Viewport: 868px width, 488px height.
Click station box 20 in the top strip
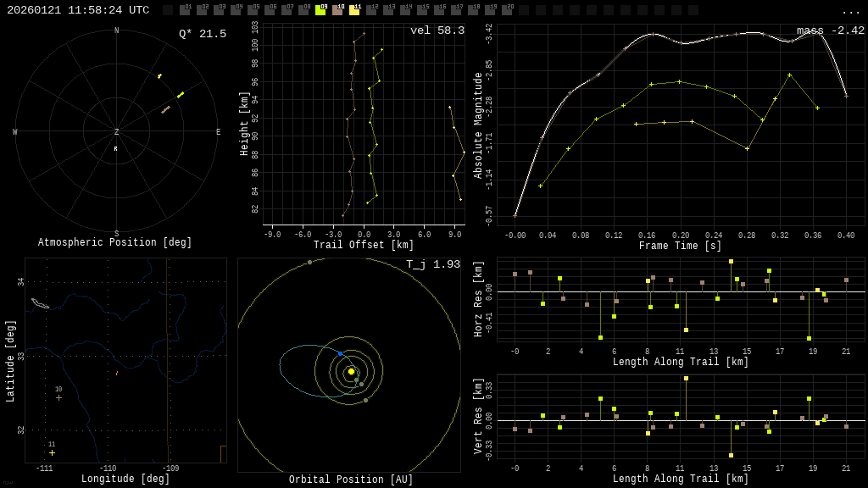click(507, 10)
